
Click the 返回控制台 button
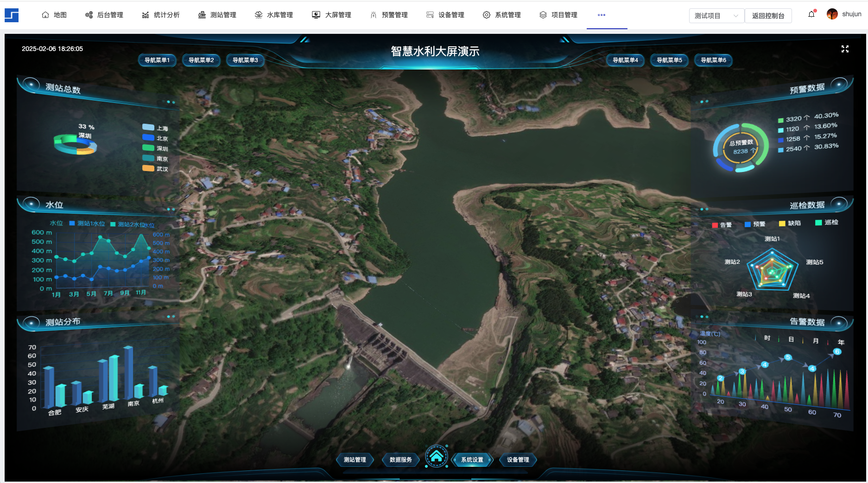pos(768,16)
